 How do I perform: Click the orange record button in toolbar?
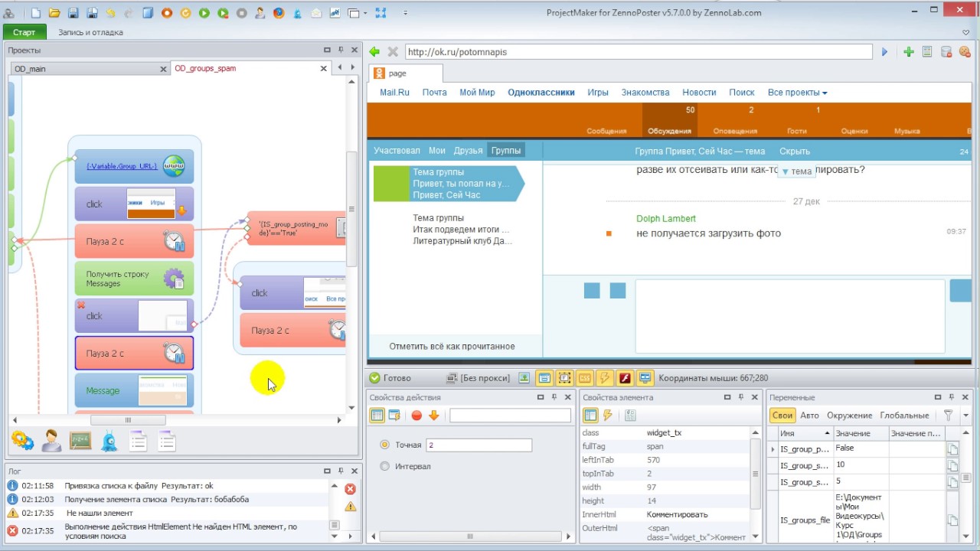click(x=167, y=13)
